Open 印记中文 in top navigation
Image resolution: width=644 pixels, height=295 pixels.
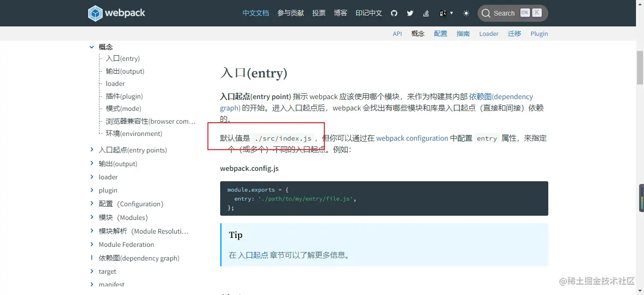pyautogui.click(x=369, y=13)
